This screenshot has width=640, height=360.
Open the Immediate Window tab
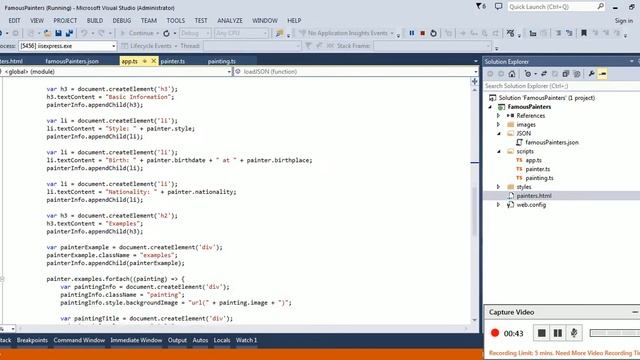[136, 340]
